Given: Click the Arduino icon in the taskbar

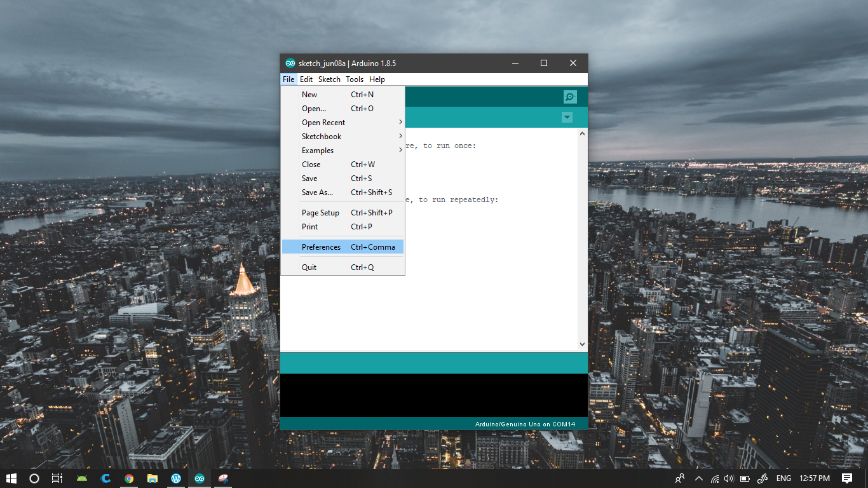Looking at the screenshot, I should coord(199,478).
